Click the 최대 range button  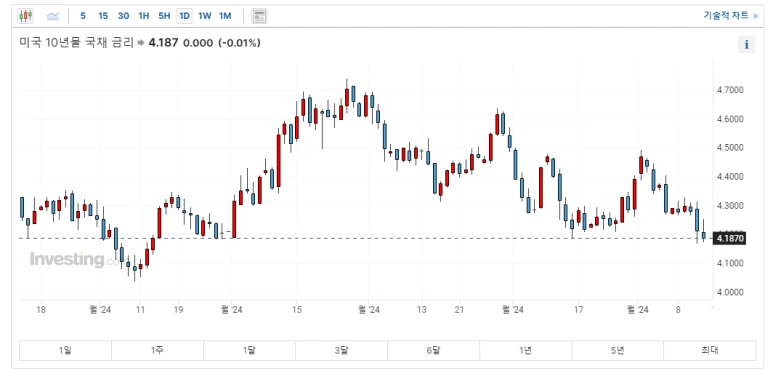(709, 350)
